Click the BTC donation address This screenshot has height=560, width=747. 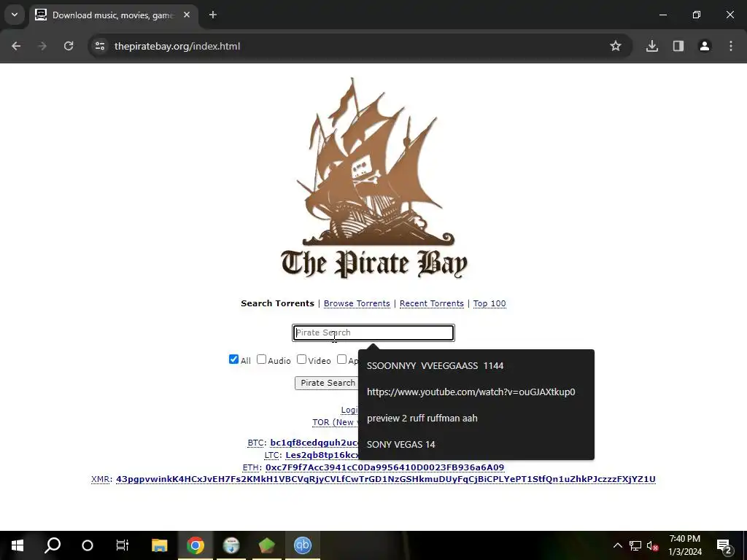314,443
